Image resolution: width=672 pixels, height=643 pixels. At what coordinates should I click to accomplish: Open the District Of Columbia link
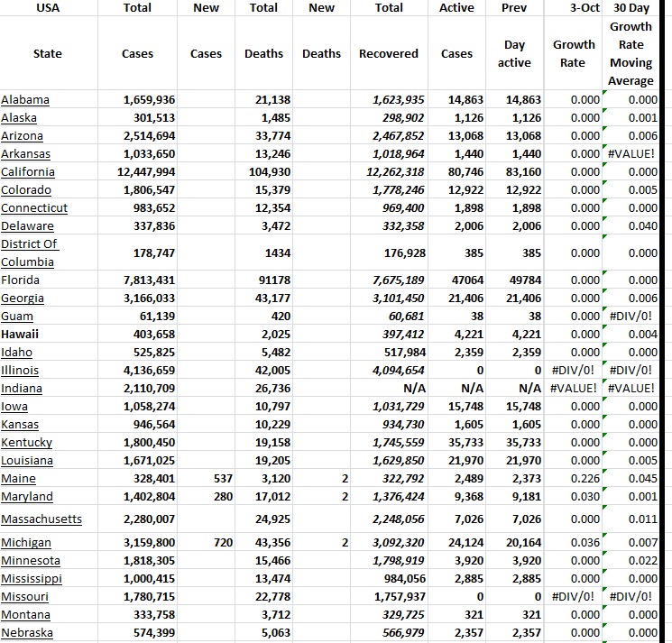(x=29, y=253)
